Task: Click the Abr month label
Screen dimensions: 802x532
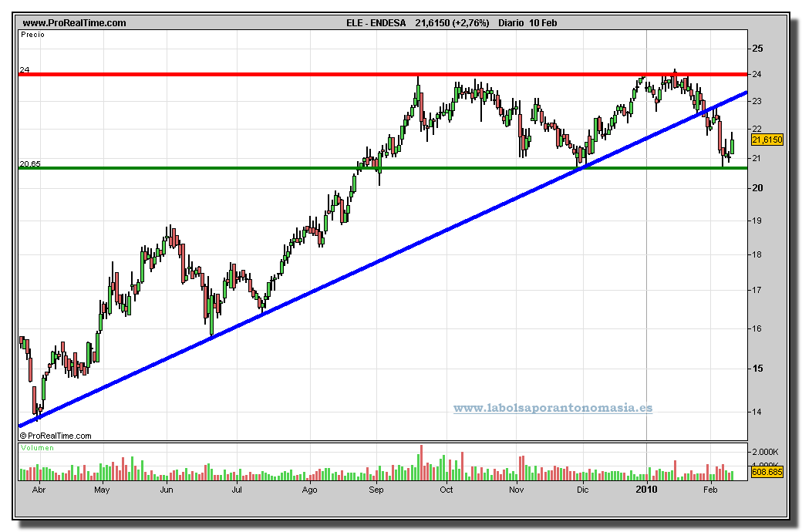Action: click(39, 490)
